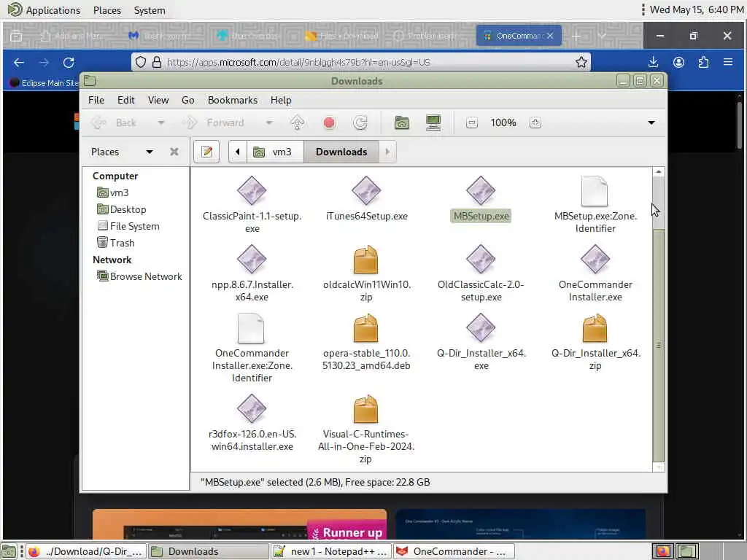747x560 pixels.
Task: Open Trash in Places sidebar
Action: click(x=116, y=242)
